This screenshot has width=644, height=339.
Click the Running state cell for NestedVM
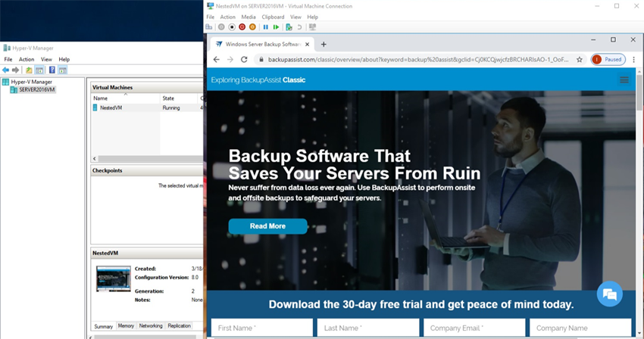pos(171,107)
